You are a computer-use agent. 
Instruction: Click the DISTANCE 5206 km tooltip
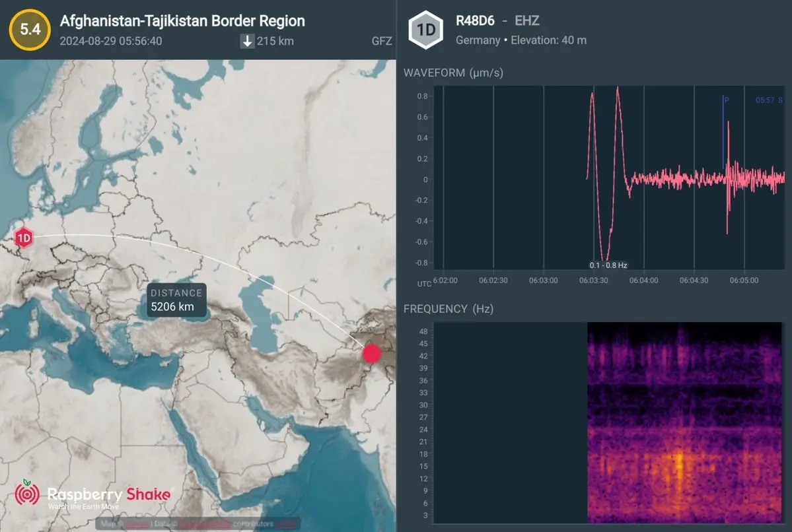point(175,300)
